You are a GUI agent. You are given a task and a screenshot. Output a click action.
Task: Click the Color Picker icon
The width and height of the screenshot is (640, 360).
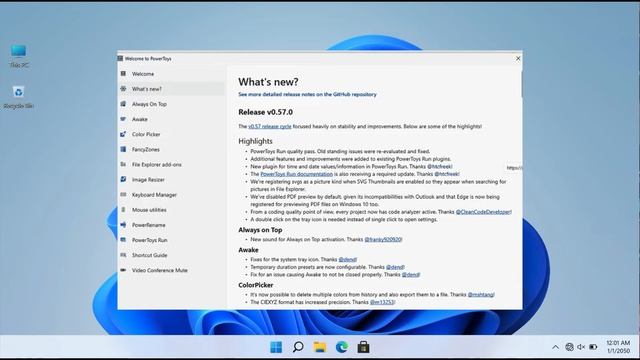click(123, 134)
